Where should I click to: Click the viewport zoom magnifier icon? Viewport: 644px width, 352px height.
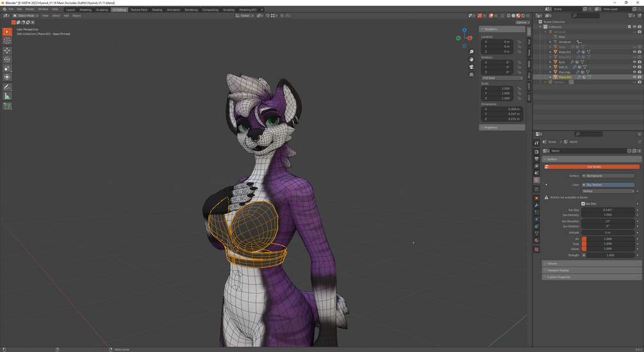click(472, 52)
